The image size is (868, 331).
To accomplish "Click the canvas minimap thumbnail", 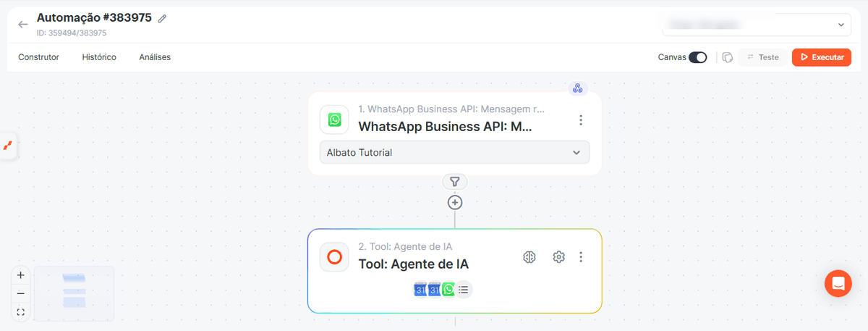I will 74,293.
